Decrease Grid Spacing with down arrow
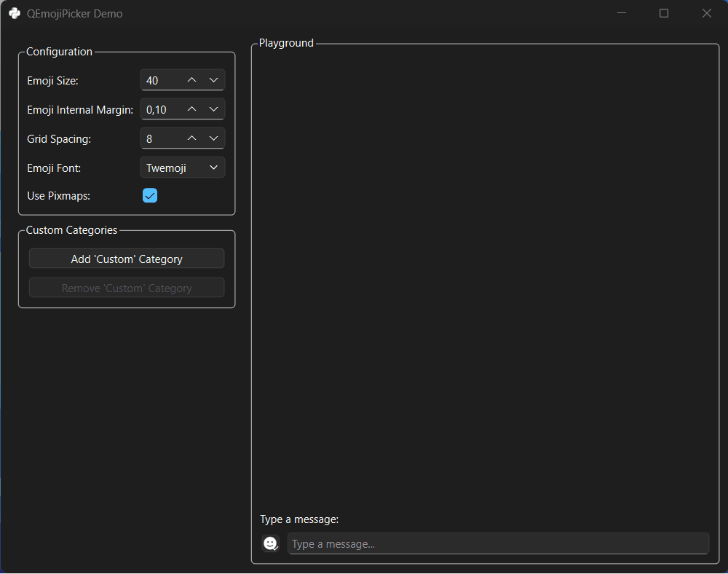Viewport: 728px width, 574px height. coord(213,138)
